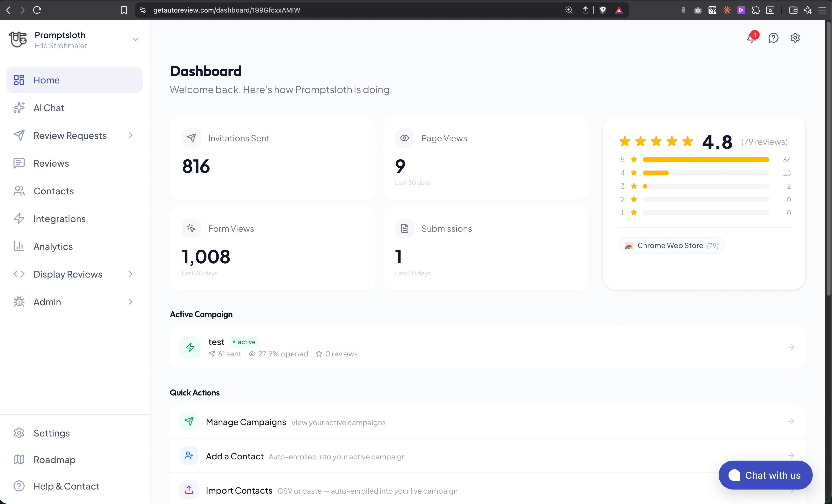This screenshot has width=832, height=504.
Task: Open the help question-bubble icon
Action: coord(773,37)
